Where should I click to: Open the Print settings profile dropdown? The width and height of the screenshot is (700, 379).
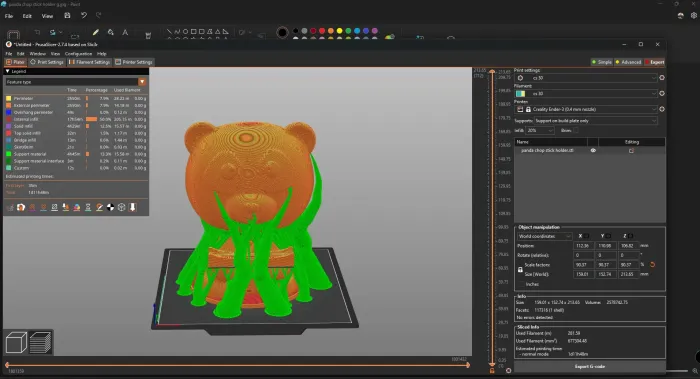586,78
